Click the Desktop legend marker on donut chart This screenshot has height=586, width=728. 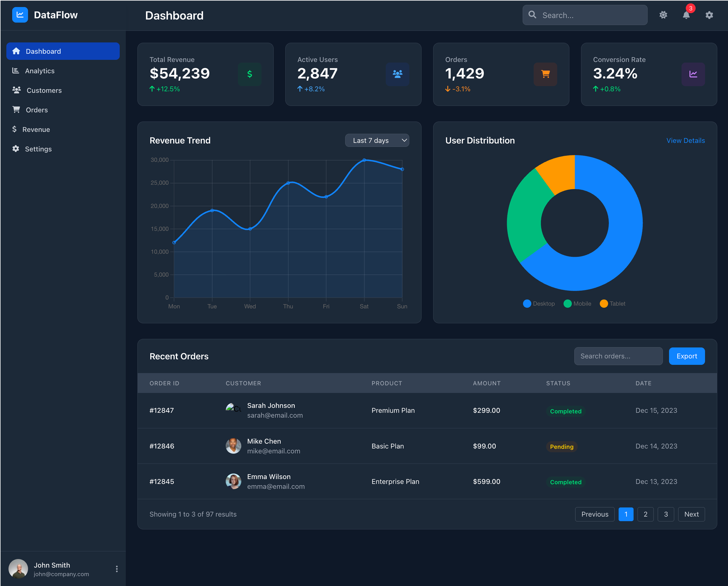(x=527, y=303)
